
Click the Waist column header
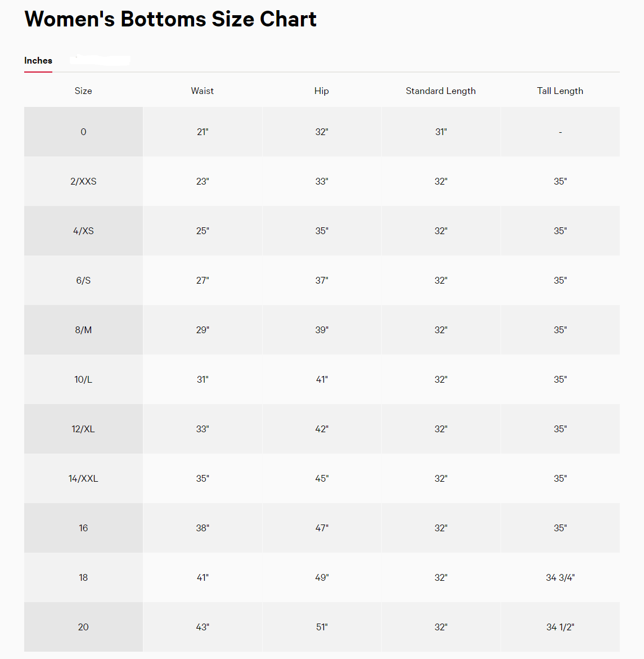tap(202, 91)
